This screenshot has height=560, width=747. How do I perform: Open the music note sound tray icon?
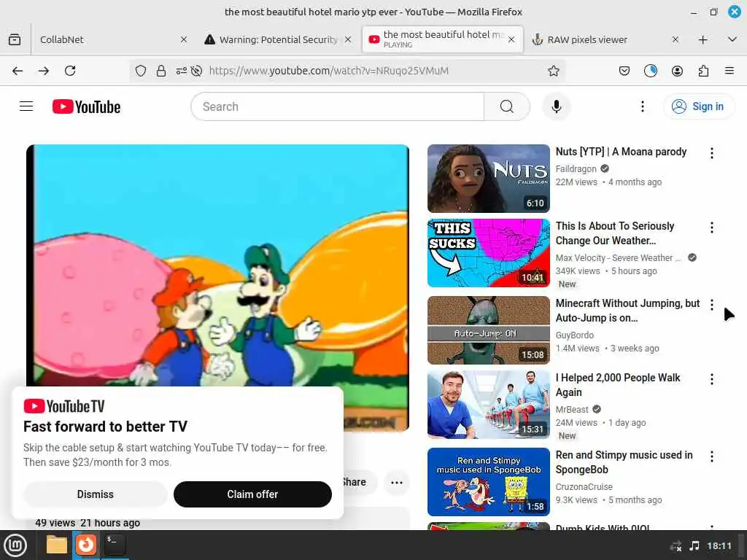(x=694, y=545)
